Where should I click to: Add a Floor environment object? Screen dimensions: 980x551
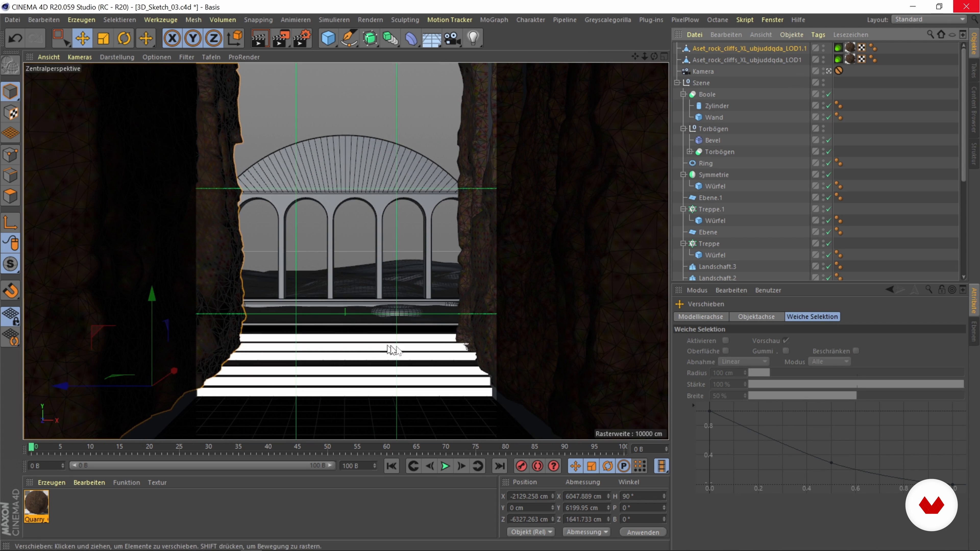point(432,38)
